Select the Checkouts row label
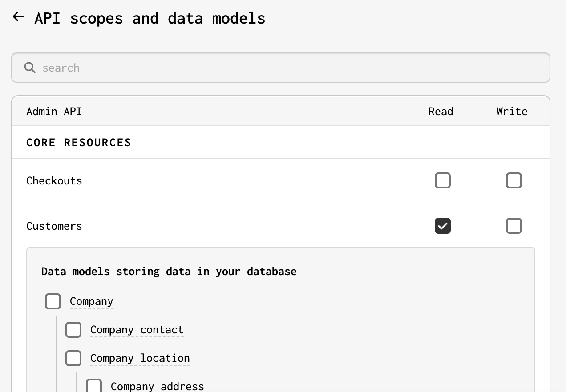Screen dimensions: 566x392 54,181
